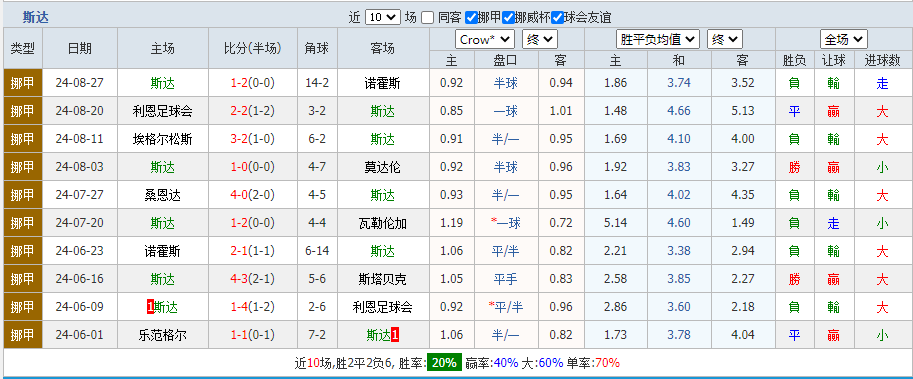The width and height of the screenshot is (913, 379).
Task: Open the 斯塔贝克 team link
Action: (x=383, y=279)
